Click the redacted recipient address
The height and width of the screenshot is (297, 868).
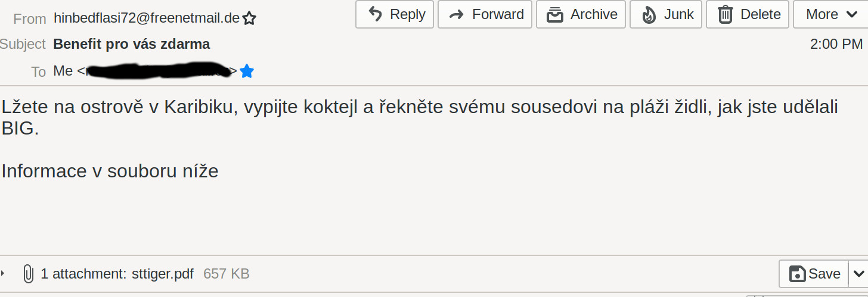coord(157,71)
